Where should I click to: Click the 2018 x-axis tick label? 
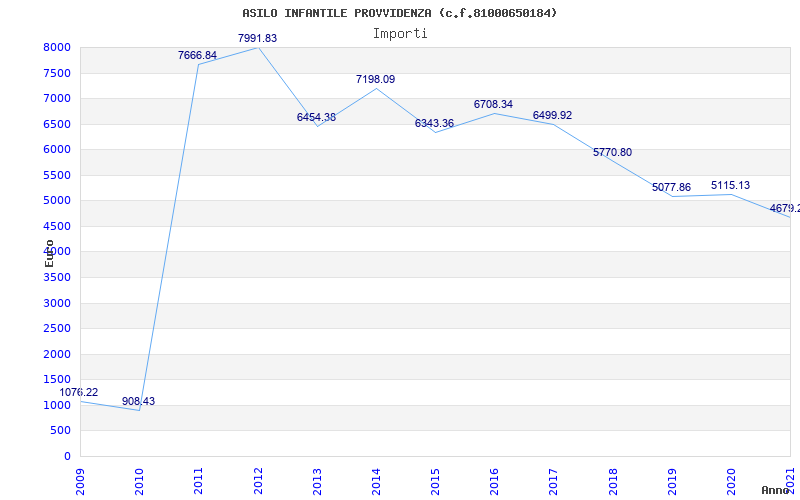tap(613, 482)
